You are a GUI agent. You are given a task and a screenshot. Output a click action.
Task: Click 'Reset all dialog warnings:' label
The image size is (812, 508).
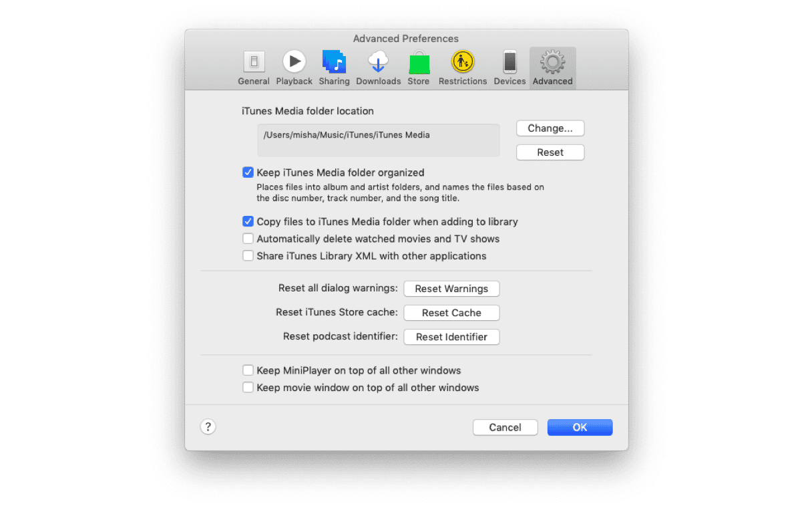click(338, 288)
